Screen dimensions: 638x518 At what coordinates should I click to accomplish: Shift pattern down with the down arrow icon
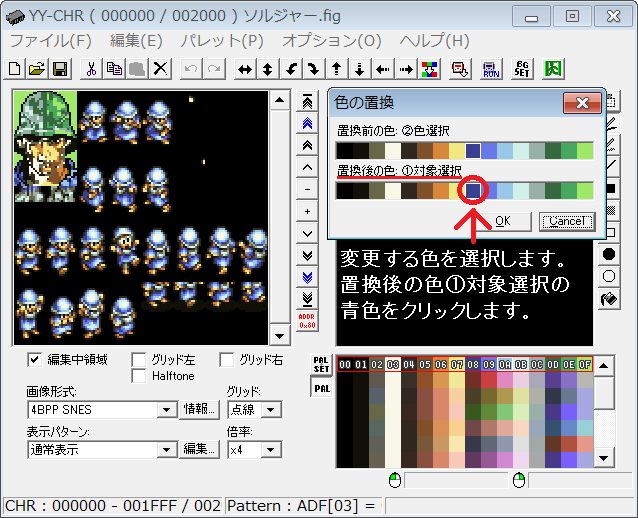pos(359,69)
